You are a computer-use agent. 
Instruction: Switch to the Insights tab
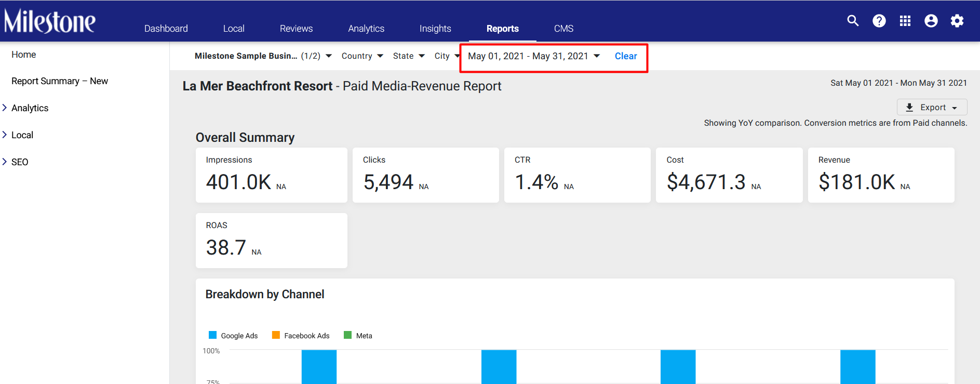pos(435,29)
